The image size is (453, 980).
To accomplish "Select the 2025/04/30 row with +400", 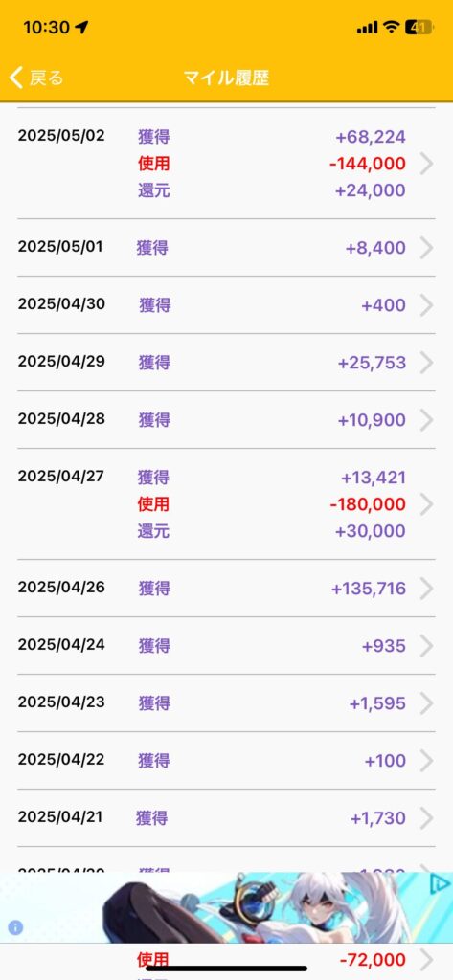I will [x=226, y=305].
